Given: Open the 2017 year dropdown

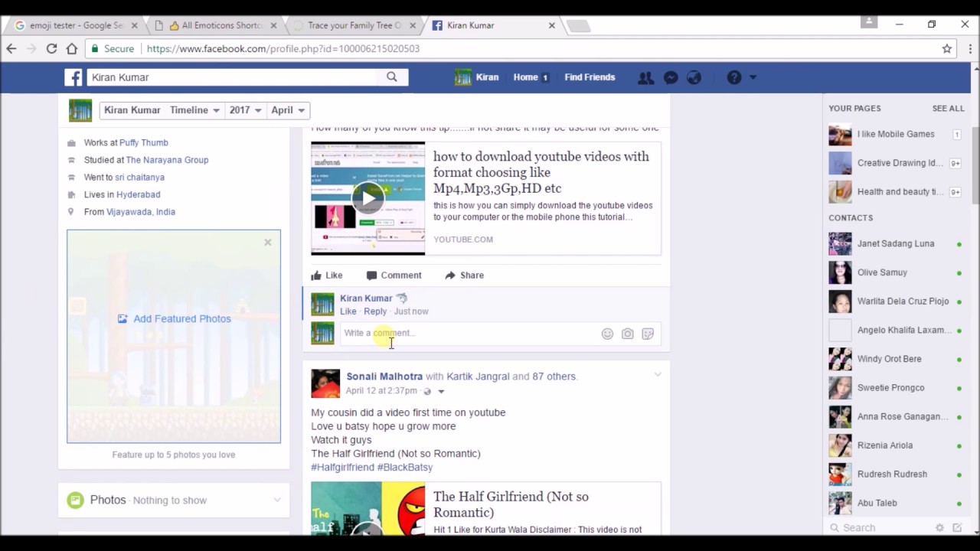Looking at the screenshot, I should click(245, 109).
